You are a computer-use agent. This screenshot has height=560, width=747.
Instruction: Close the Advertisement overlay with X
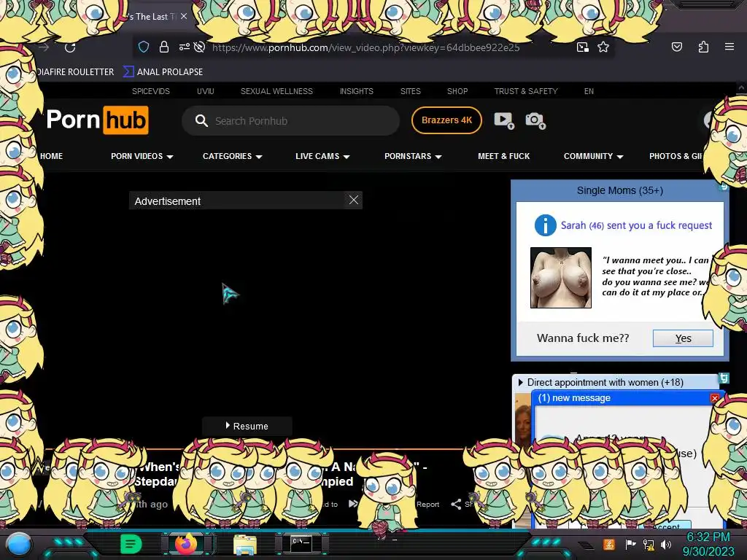(x=354, y=200)
